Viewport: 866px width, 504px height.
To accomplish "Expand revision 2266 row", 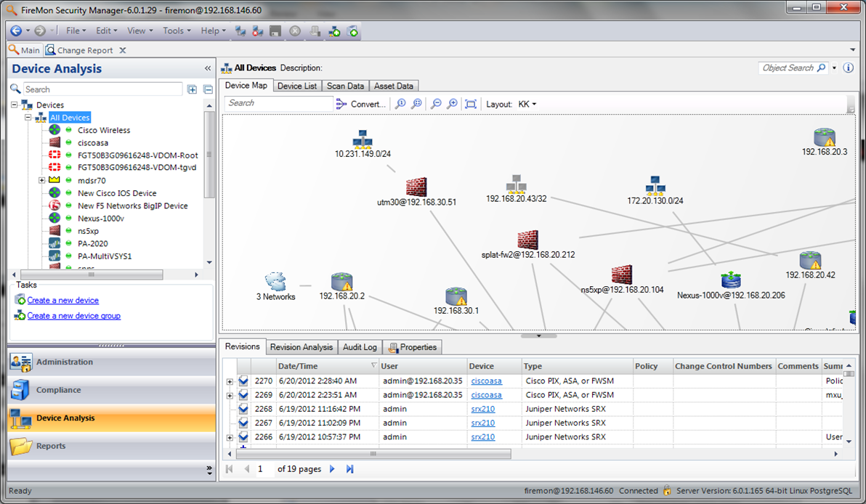I will point(230,437).
